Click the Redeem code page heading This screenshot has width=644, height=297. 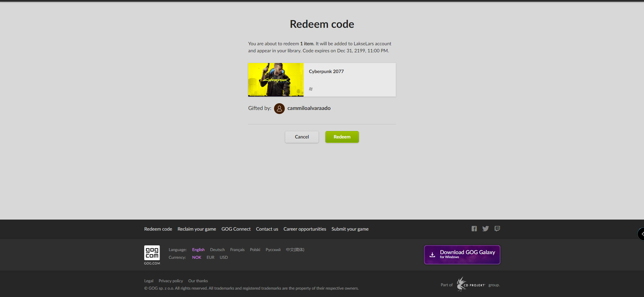tap(322, 24)
